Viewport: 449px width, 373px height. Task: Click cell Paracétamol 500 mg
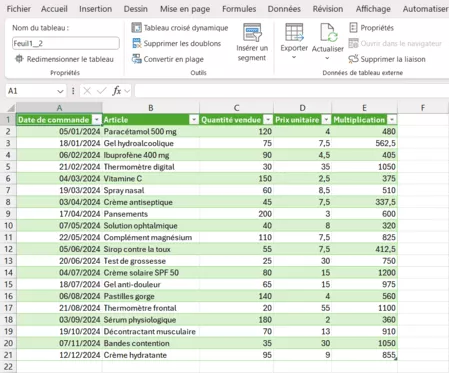(x=151, y=132)
